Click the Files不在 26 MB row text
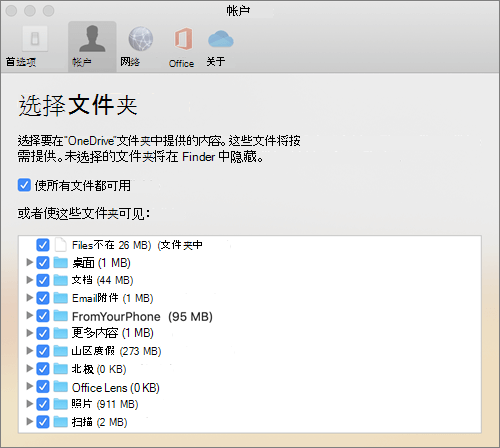This screenshot has height=448, width=500. coord(137,245)
